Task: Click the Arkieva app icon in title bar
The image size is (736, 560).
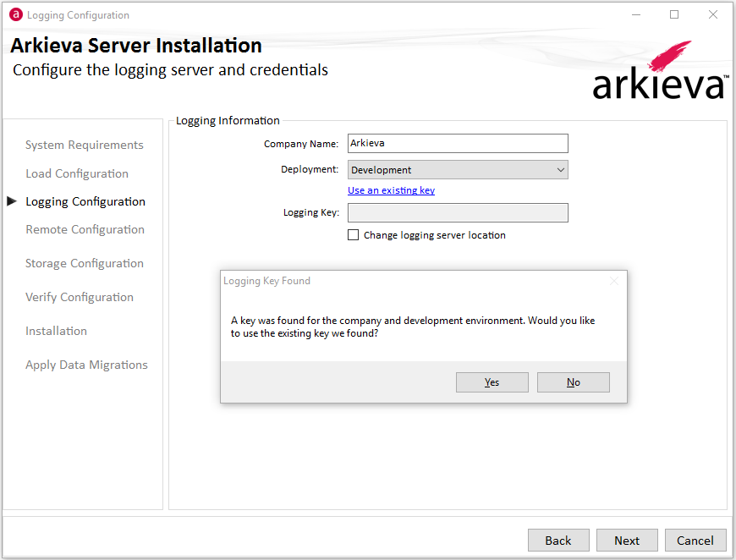Action: pyautogui.click(x=15, y=14)
